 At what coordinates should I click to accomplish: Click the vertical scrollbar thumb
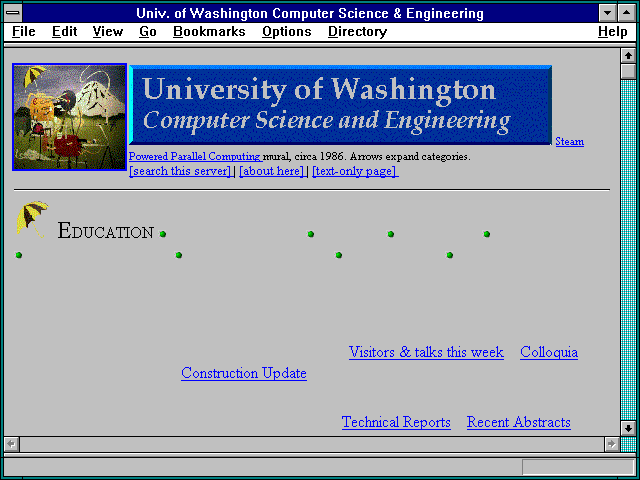tap(628, 71)
